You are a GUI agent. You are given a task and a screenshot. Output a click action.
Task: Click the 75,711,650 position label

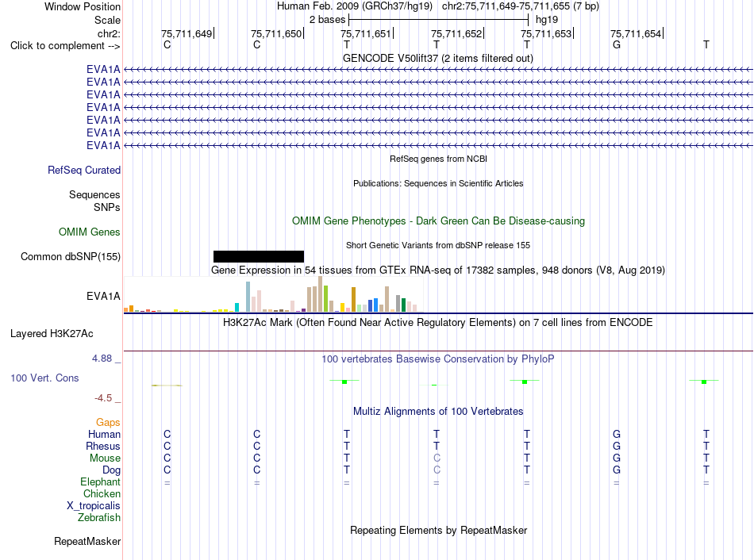click(276, 33)
